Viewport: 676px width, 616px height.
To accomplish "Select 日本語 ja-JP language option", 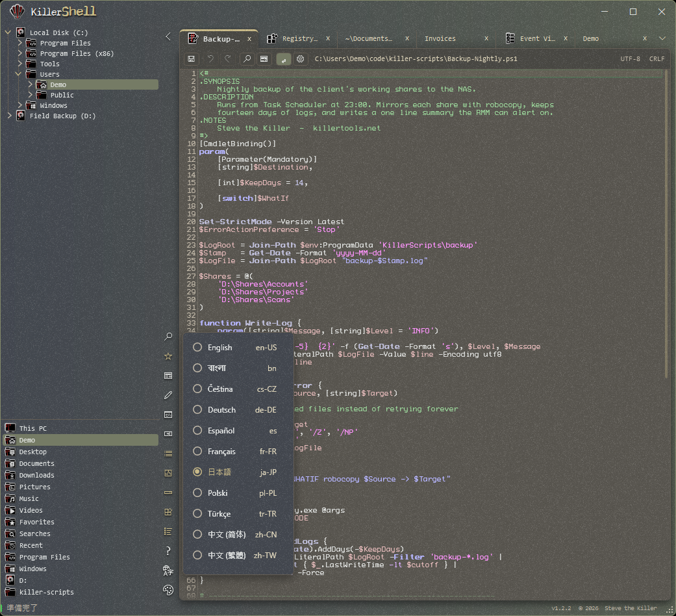I will pos(238,472).
